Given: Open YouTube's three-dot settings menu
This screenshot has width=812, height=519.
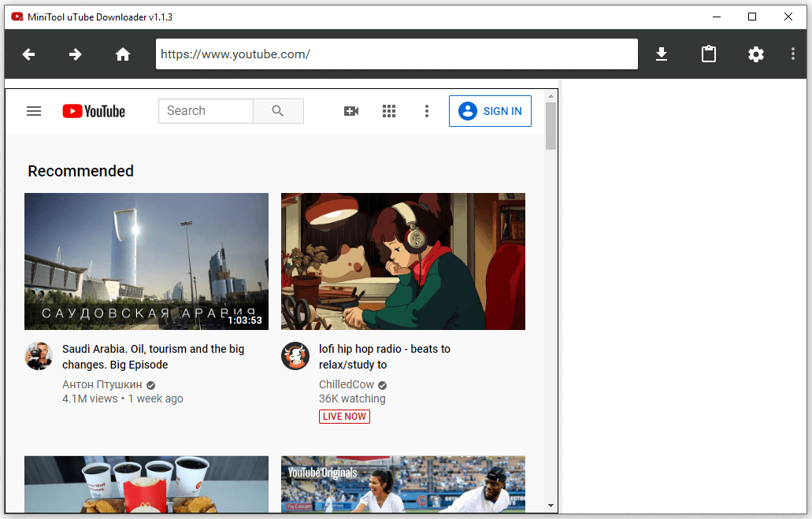Looking at the screenshot, I should click(x=427, y=111).
